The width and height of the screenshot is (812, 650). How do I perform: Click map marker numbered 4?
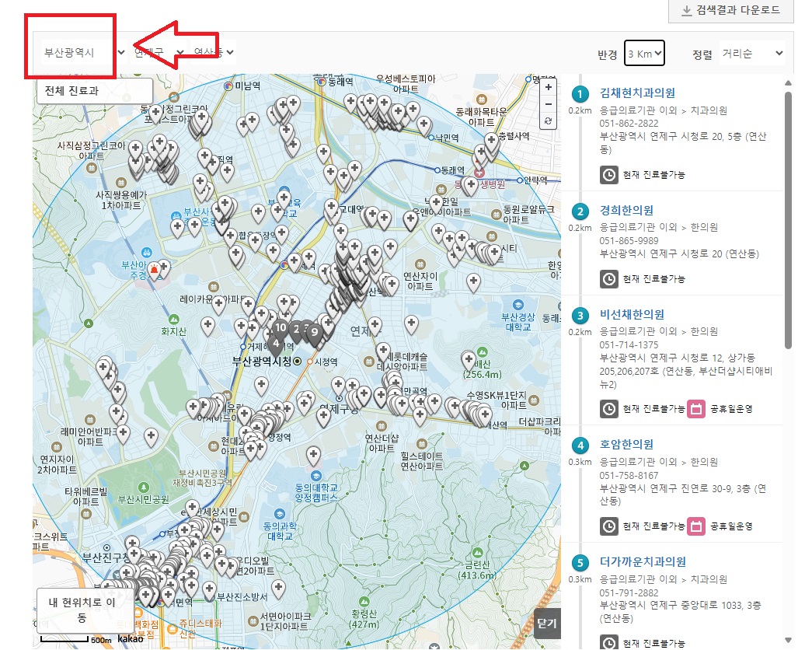coord(276,344)
